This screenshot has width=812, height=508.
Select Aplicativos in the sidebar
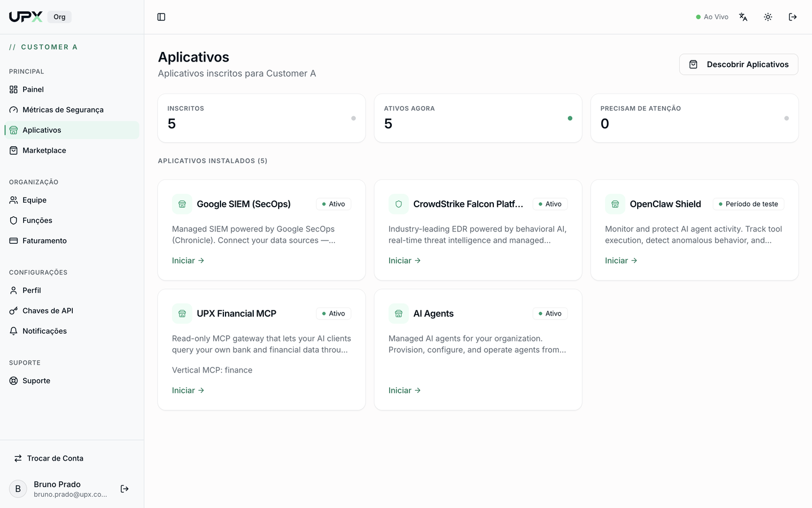point(72,130)
